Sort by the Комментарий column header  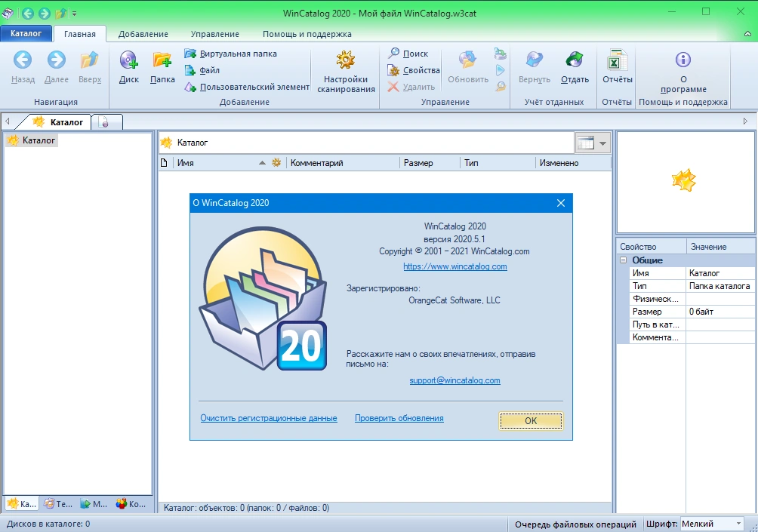click(x=343, y=163)
